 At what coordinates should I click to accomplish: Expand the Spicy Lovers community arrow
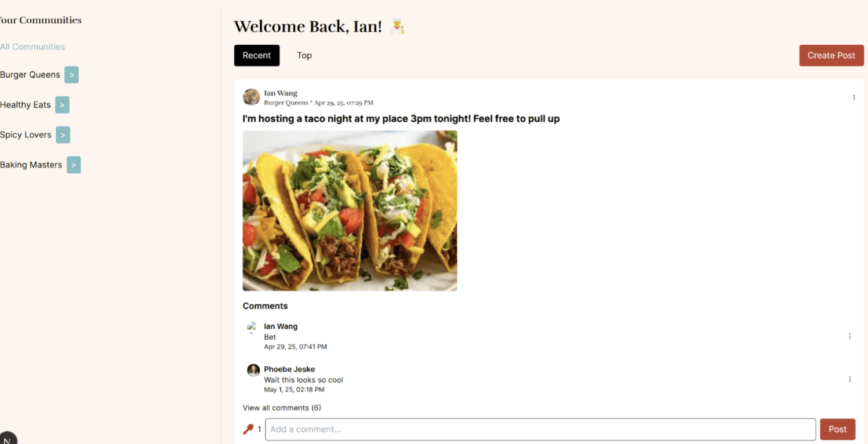point(63,135)
